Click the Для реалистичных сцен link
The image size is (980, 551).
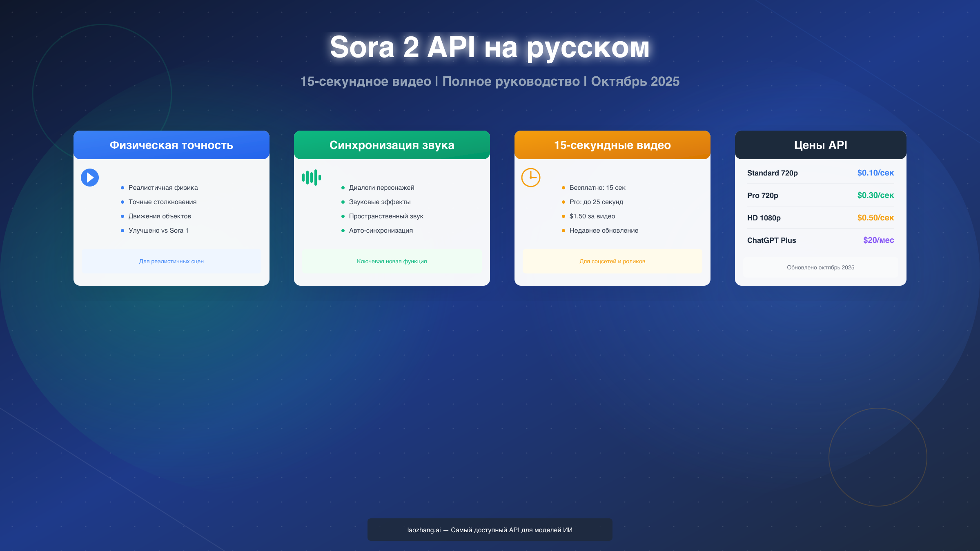coord(171,261)
